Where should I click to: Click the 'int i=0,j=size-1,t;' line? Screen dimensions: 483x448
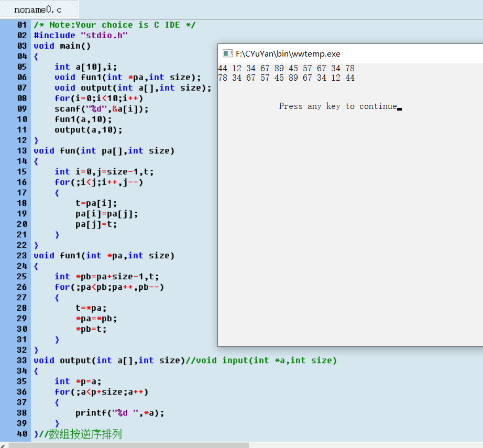104,172
